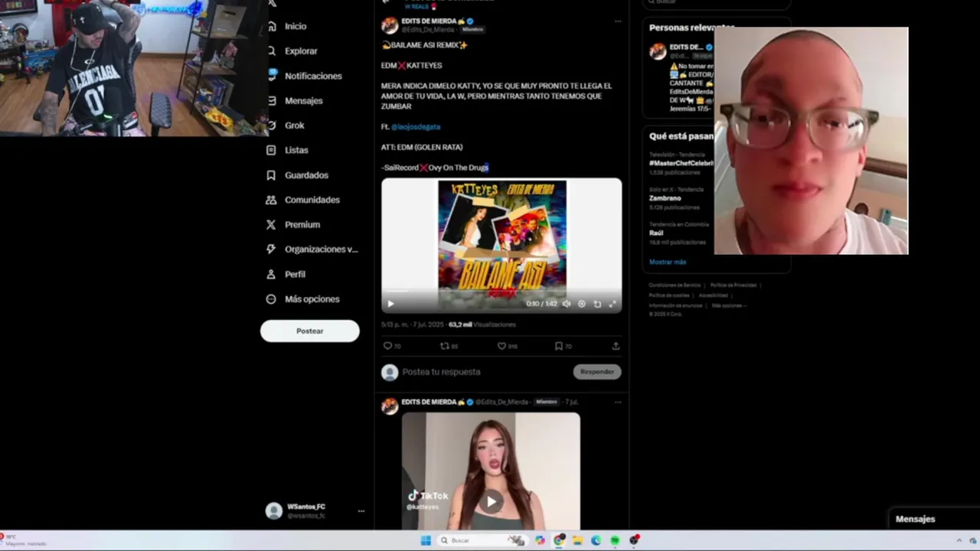The height and width of the screenshot is (551, 980).
Task: Click the Postea tu respuesta field
Action: pyautogui.click(x=442, y=372)
